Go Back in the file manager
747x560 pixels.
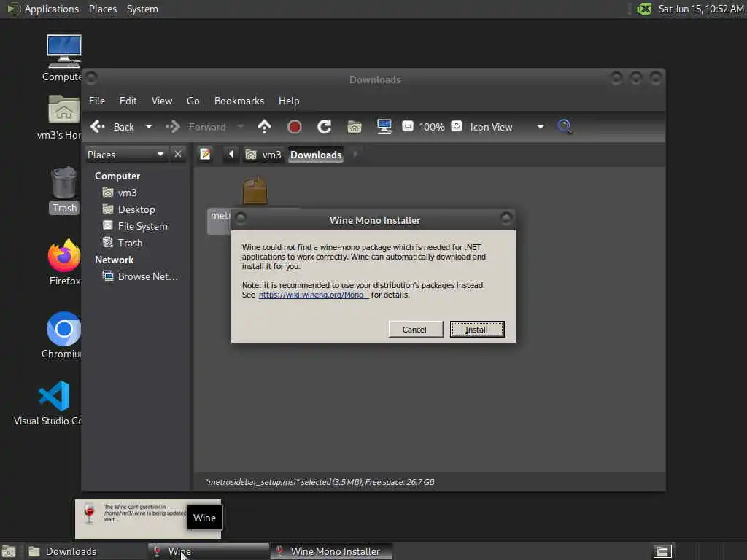click(x=112, y=127)
